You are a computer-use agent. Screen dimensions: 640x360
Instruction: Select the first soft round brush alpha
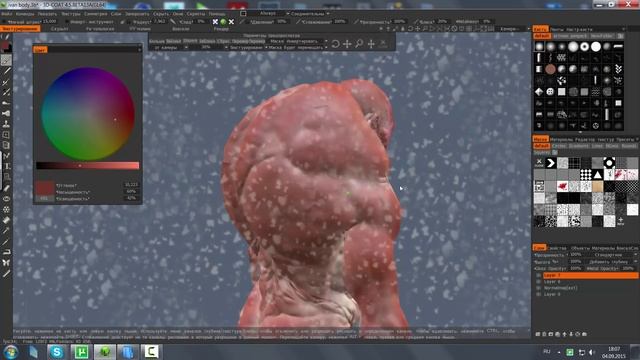[x=539, y=47]
